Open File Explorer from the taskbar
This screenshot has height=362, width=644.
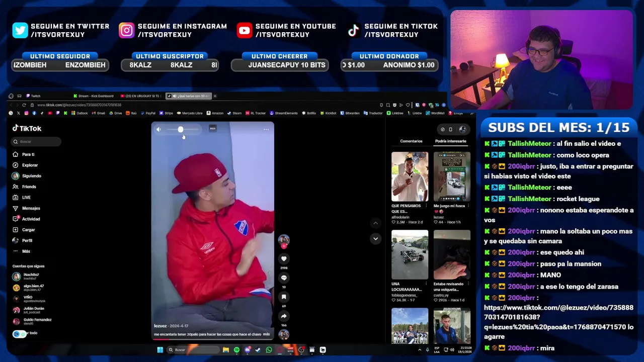tap(226, 350)
